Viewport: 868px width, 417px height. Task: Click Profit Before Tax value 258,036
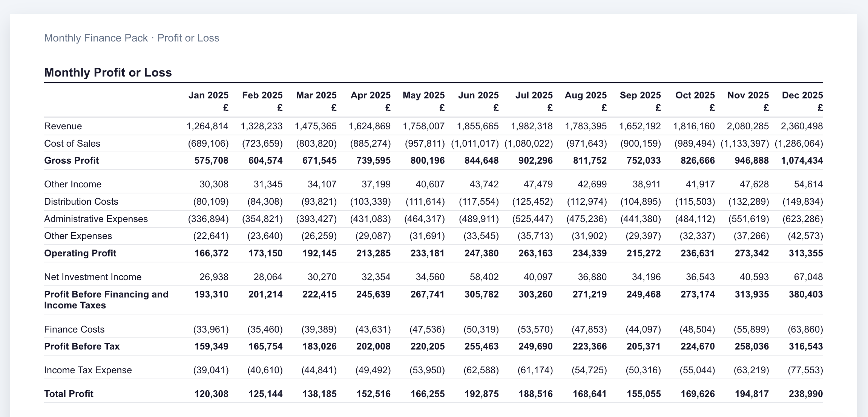[x=751, y=346]
